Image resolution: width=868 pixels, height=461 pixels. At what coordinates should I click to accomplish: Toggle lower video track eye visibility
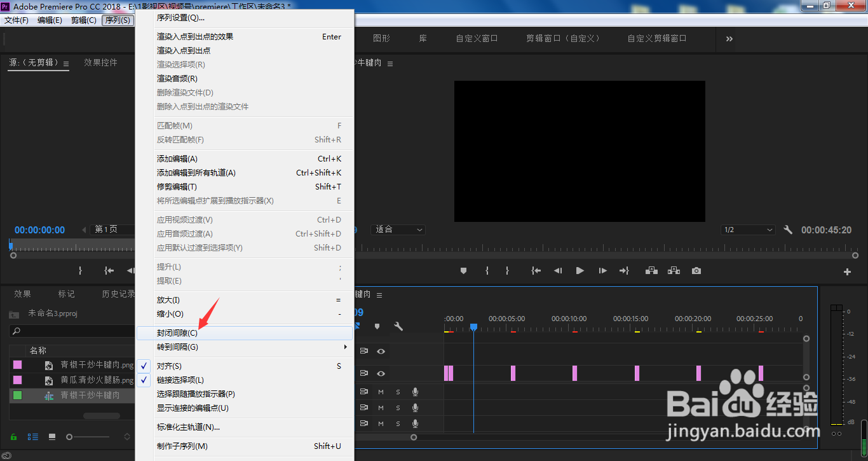[x=381, y=373]
